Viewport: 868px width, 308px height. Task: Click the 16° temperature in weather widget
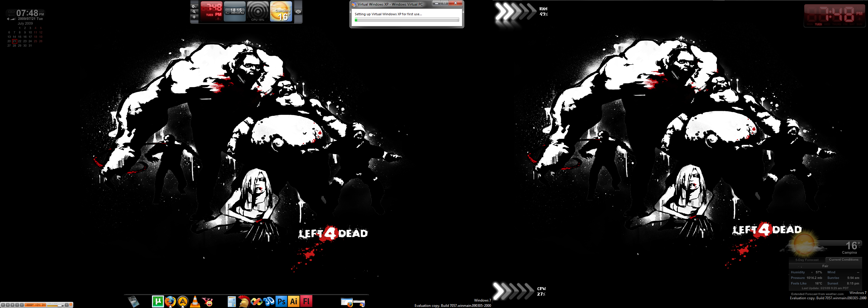(853, 245)
